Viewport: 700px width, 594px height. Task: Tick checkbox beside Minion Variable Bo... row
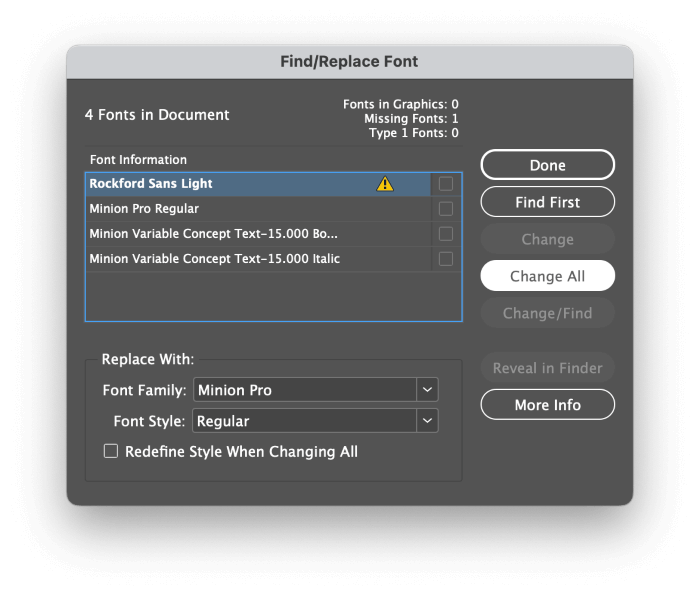(446, 234)
